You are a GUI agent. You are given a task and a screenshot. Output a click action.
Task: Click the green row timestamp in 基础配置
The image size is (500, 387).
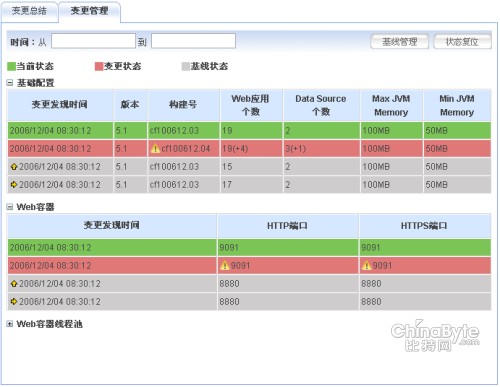pos(51,130)
